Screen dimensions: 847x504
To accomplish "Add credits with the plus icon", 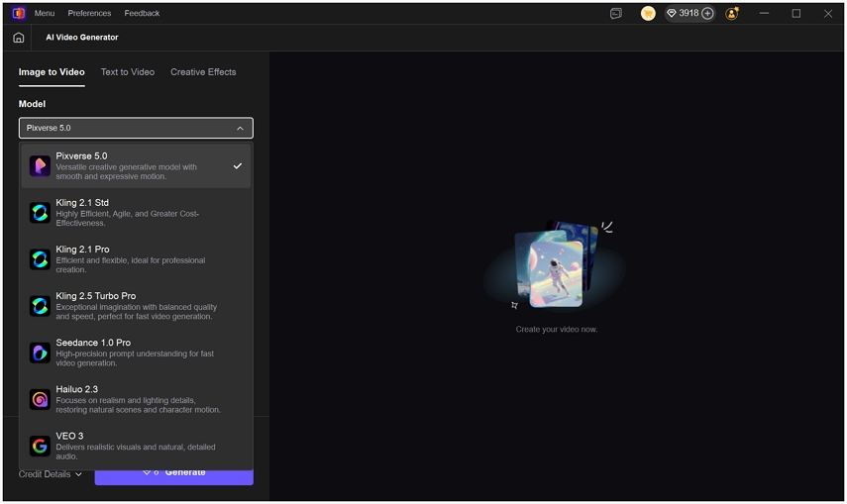I will [x=707, y=14].
